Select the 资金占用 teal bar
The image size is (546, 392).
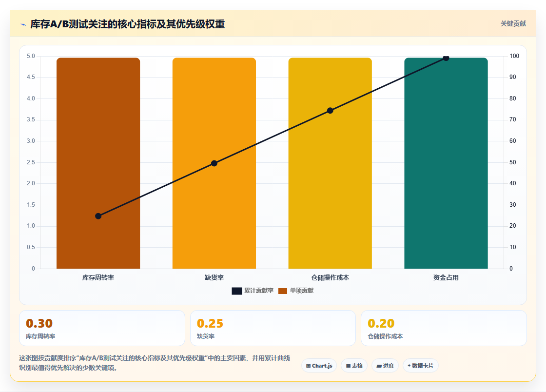point(446,163)
